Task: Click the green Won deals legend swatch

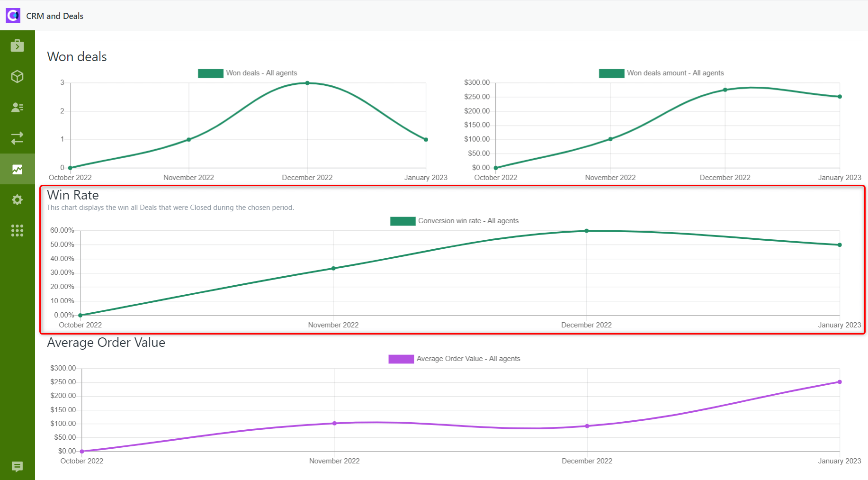Action: [211, 73]
